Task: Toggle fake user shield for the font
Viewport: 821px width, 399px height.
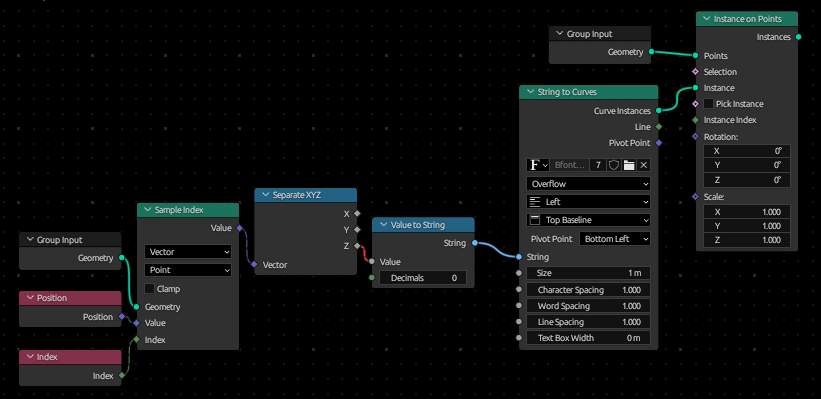Action: click(x=614, y=165)
